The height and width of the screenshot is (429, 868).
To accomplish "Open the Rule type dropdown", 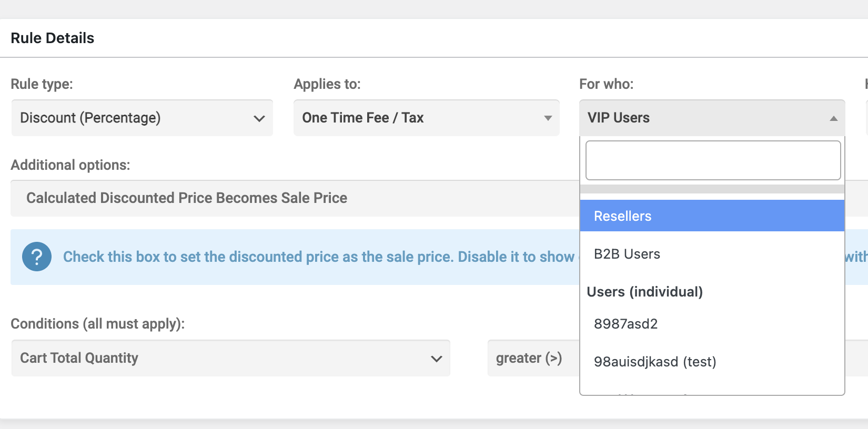I will point(142,118).
